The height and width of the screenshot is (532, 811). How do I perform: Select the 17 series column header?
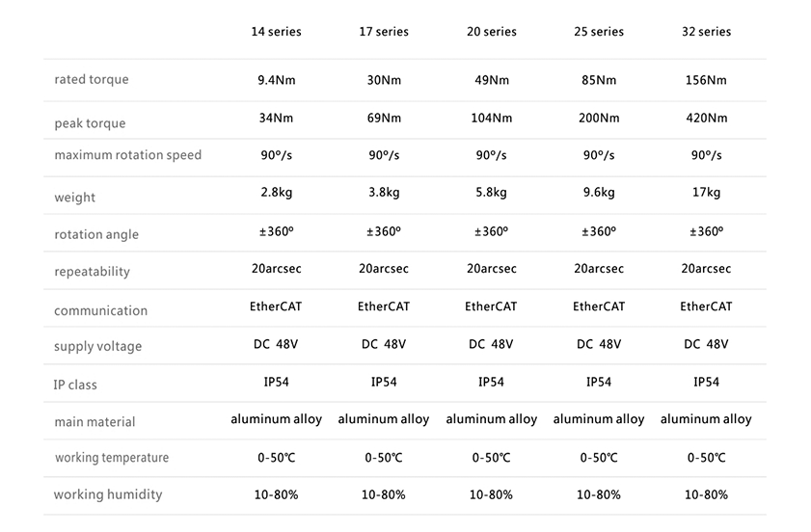384,32
